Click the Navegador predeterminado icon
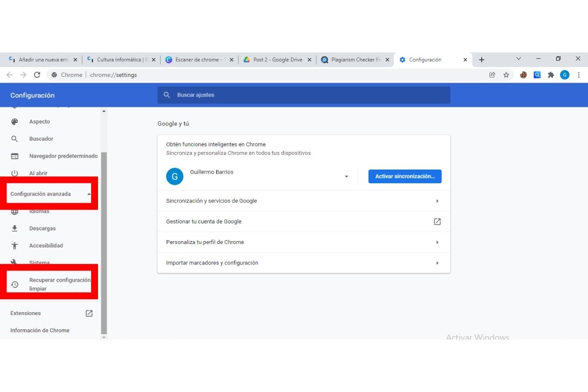 (15, 156)
